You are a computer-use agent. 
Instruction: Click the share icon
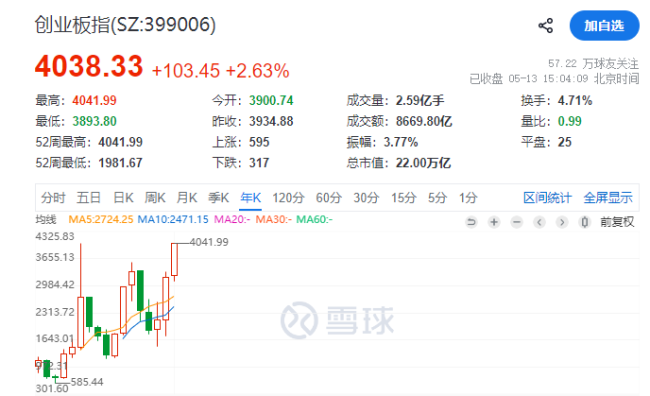[546, 26]
